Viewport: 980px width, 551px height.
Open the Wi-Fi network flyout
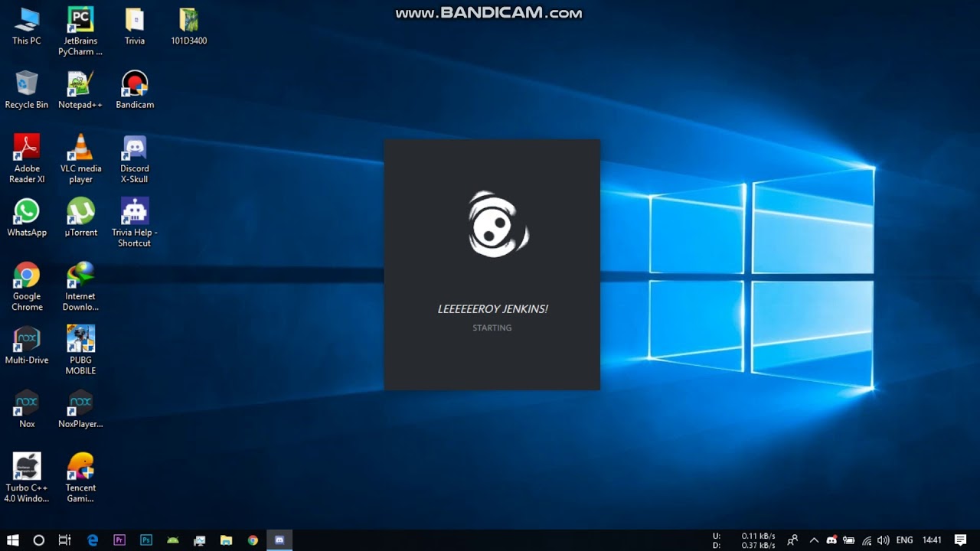[867, 540]
